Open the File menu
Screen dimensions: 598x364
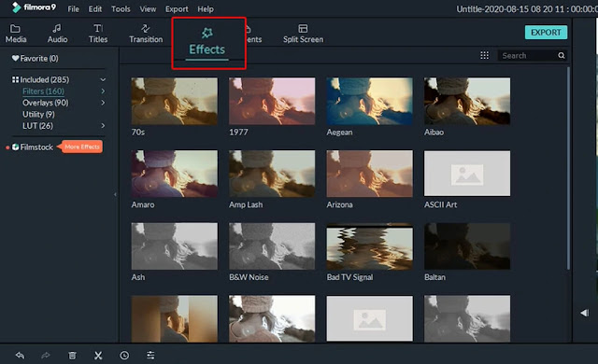(73, 9)
